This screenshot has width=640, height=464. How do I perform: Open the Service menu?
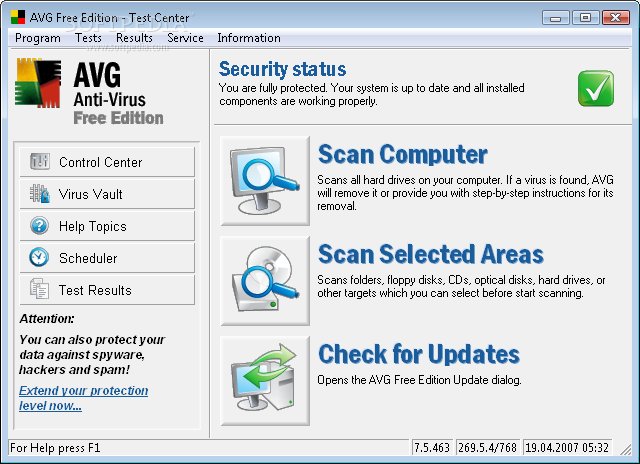coord(185,38)
